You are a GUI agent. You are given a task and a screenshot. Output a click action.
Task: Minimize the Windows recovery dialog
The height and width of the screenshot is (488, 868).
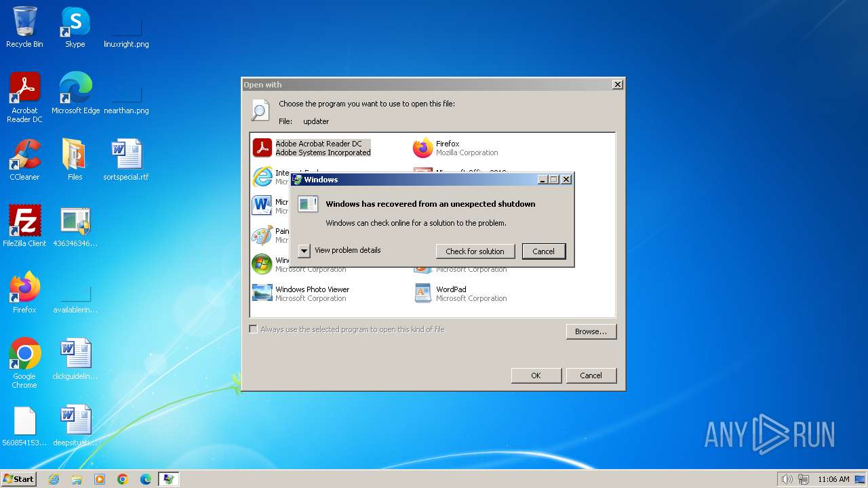coord(542,180)
